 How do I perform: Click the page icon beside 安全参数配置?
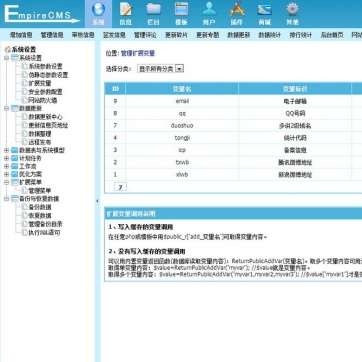pyautogui.click(x=24, y=91)
